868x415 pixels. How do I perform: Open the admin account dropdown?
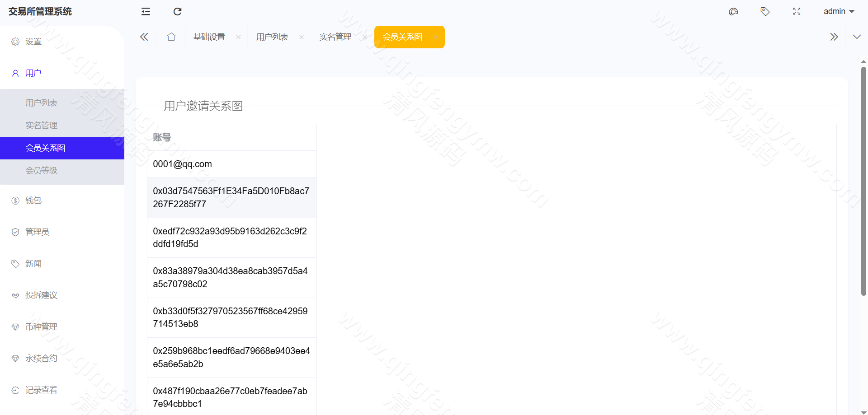point(839,11)
